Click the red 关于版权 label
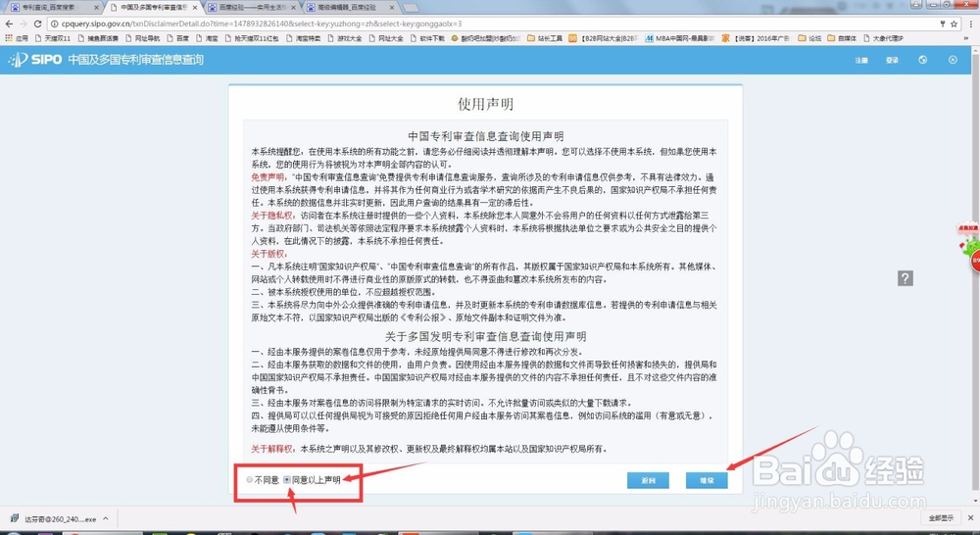This screenshot has height=535, width=980. (x=270, y=254)
